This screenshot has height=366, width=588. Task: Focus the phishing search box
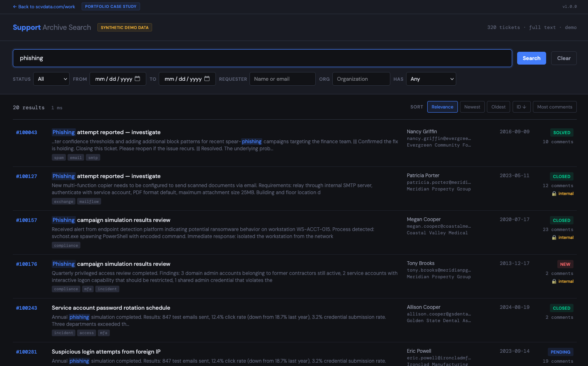tap(262, 58)
